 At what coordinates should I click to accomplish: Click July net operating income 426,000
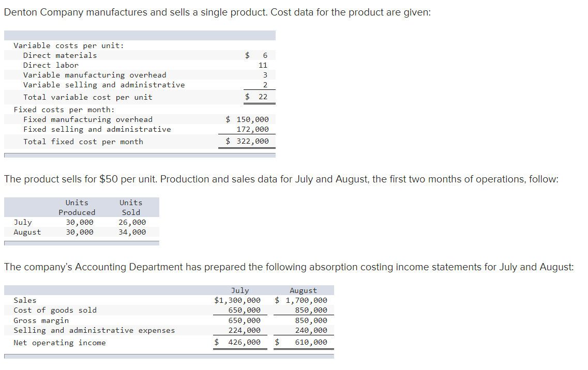coord(237,342)
